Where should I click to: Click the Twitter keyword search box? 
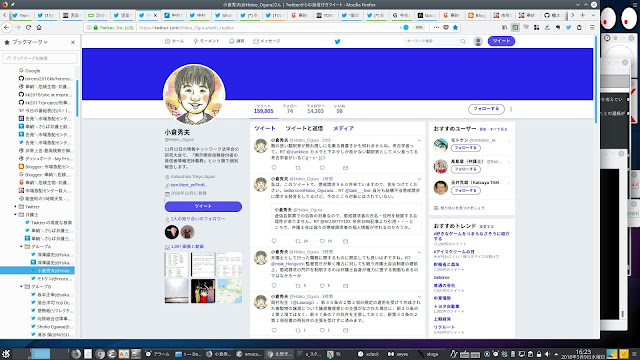(x=435, y=41)
